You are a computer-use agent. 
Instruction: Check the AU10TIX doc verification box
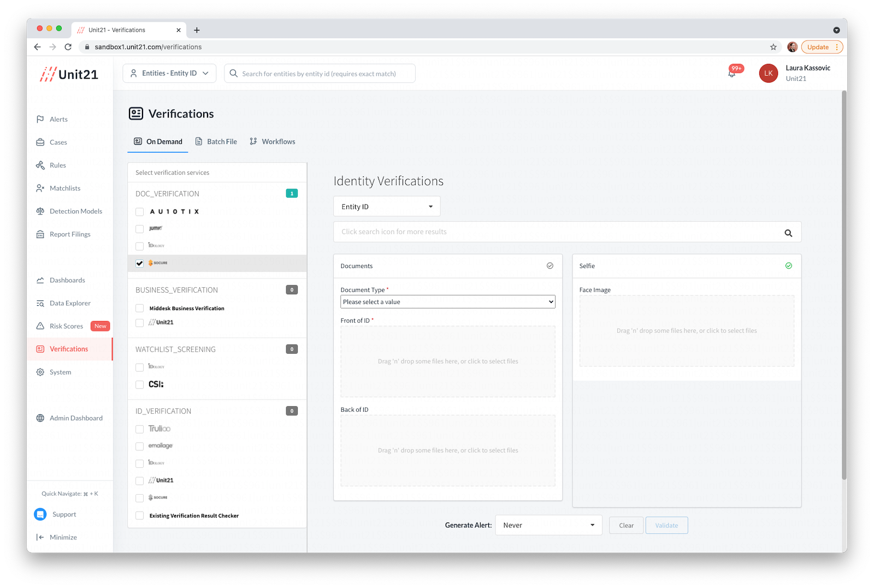tap(140, 212)
